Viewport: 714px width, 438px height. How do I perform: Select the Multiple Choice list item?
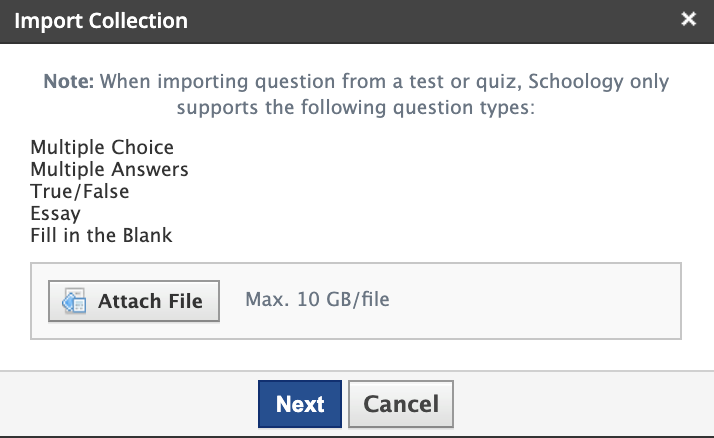[x=102, y=148]
